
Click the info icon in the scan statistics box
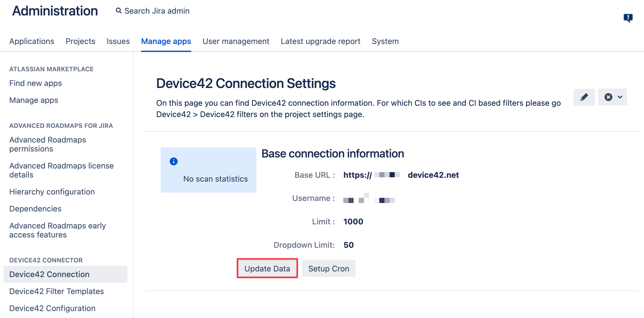[173, 161]
